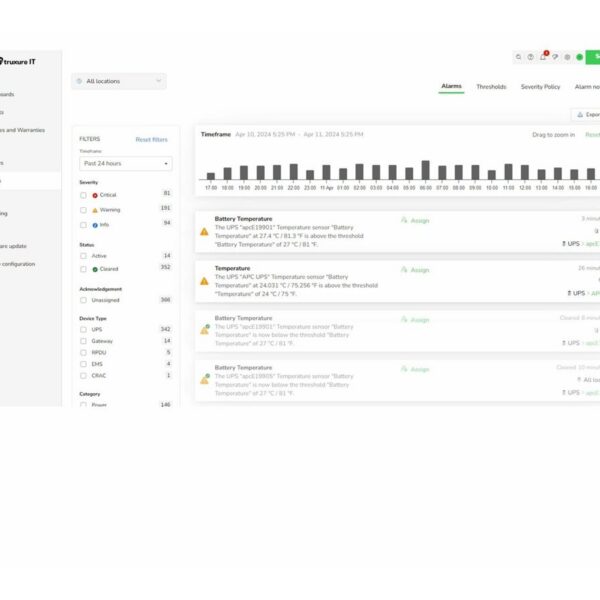Screen dimensions: 600x600
Task: Click the warning triangle icon on first alarm
Action: click(204, 231)
